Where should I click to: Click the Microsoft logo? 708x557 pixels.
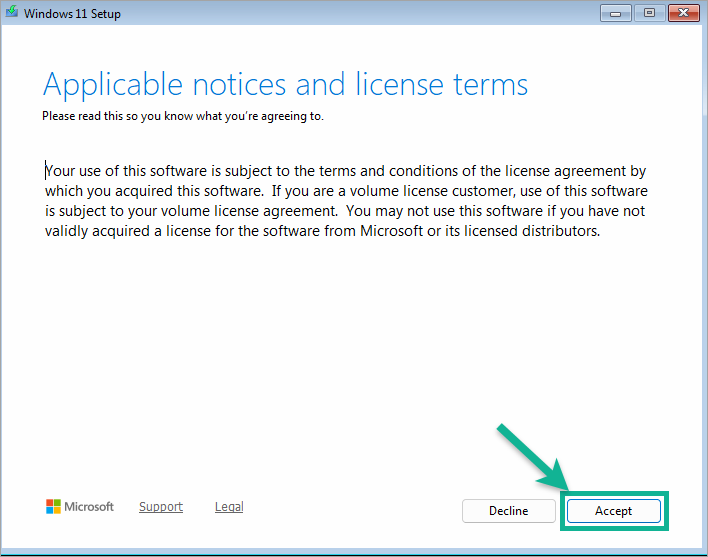[x=79, y=506]
